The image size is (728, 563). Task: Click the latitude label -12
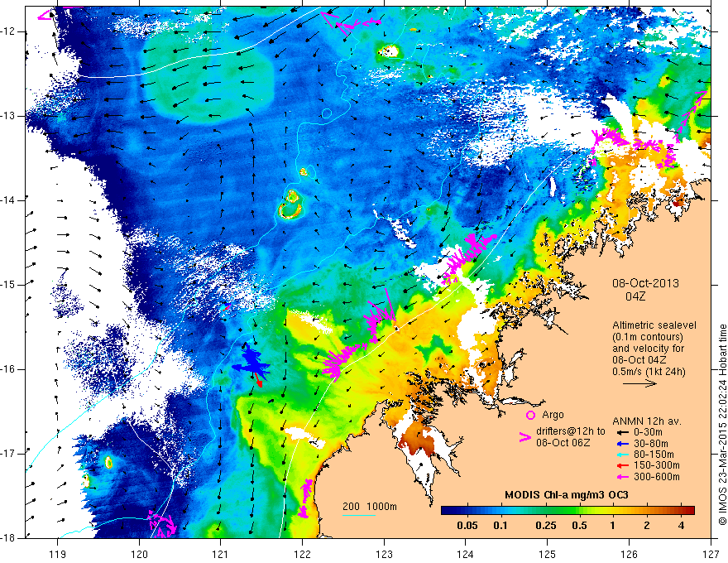9,31
